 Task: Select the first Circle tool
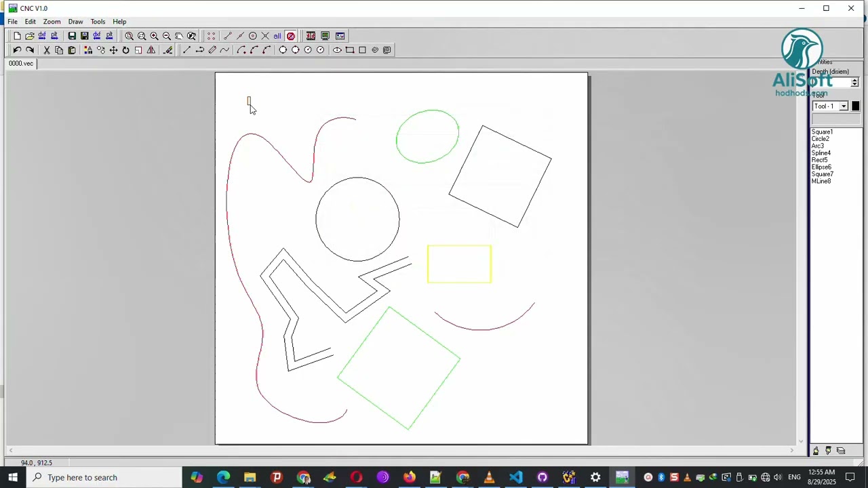pos(283,50)
